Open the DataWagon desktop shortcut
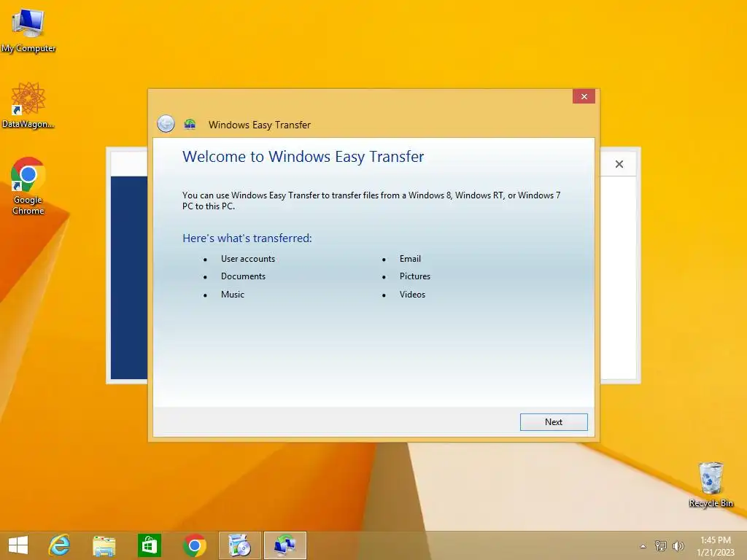Viewport: 747px width, 560px height. 28,106
